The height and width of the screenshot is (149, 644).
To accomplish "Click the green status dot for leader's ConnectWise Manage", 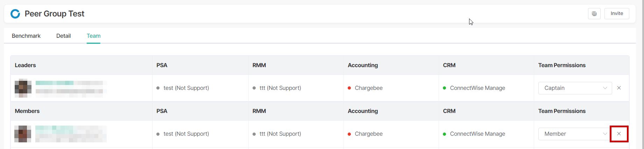I will (444, 88).
